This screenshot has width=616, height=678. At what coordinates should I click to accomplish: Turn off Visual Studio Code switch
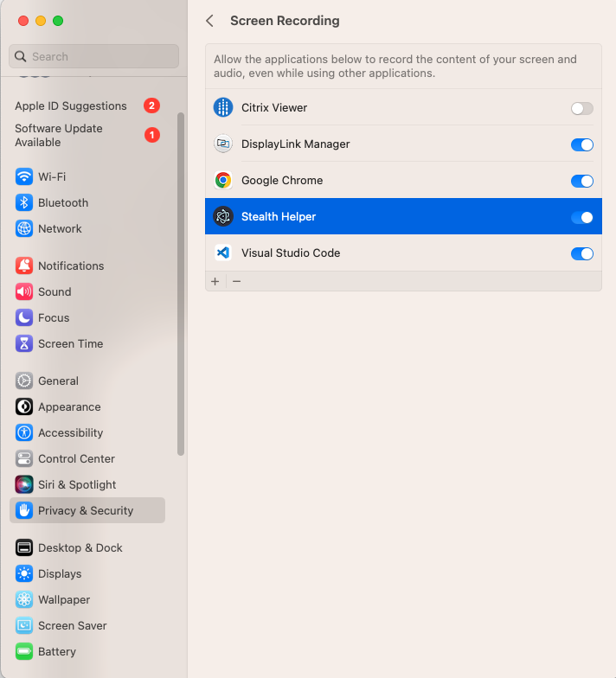(581, 254)
